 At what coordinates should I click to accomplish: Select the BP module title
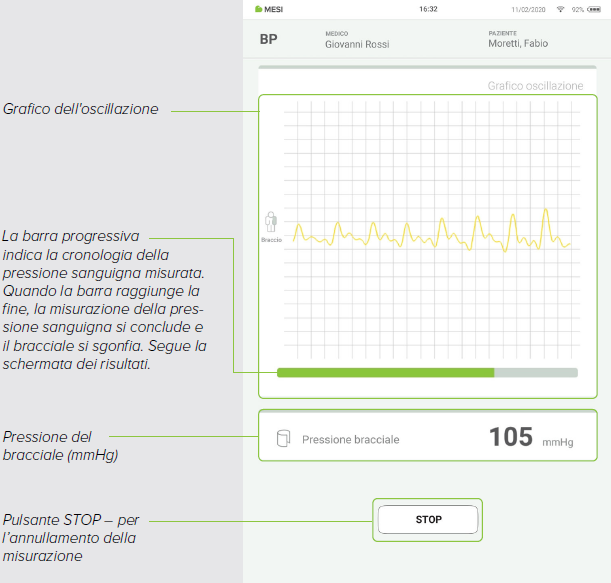(x=268, y=39)
